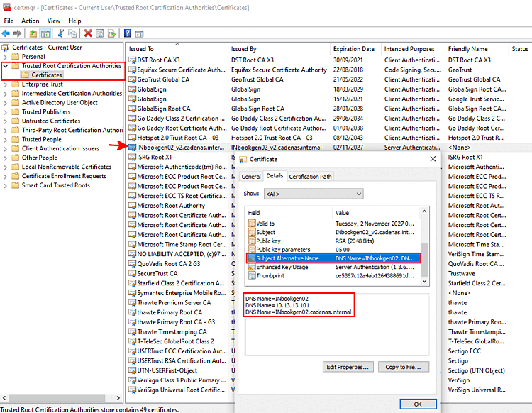This screenshot has width=532, height=413.
Task: Switch to the General tab
Action: tap(251, 177)
